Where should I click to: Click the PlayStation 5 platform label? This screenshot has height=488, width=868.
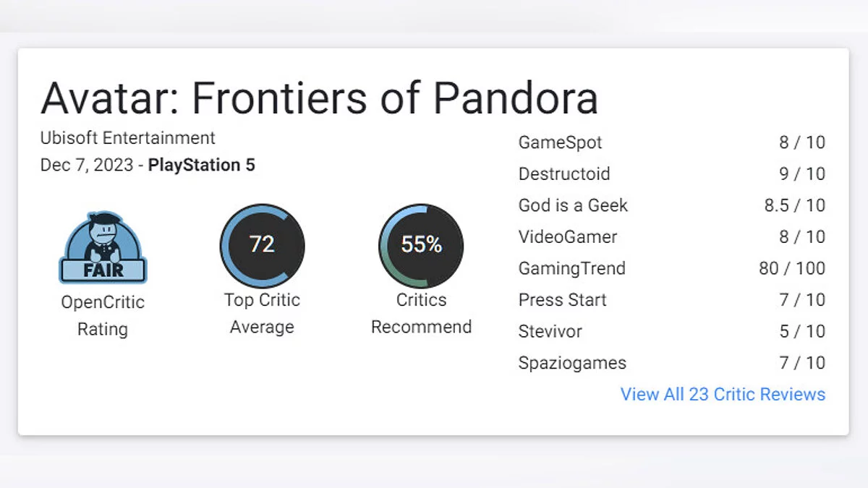point(201,165)
